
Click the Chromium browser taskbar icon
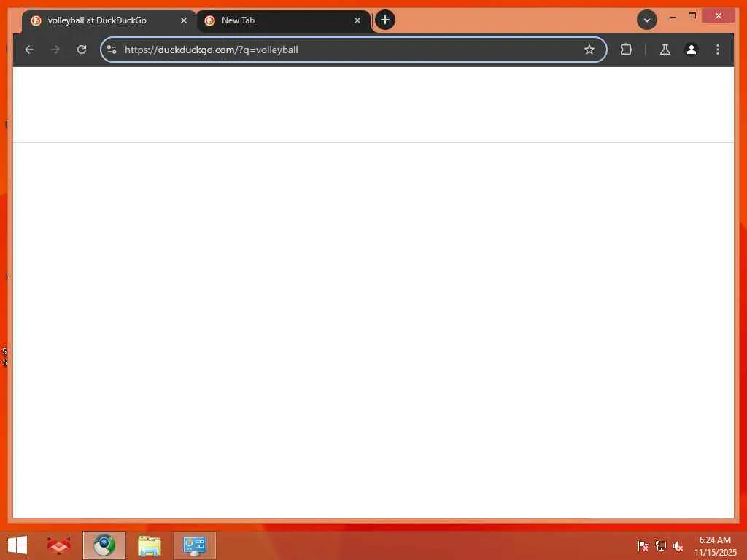(x=104, y=545)
